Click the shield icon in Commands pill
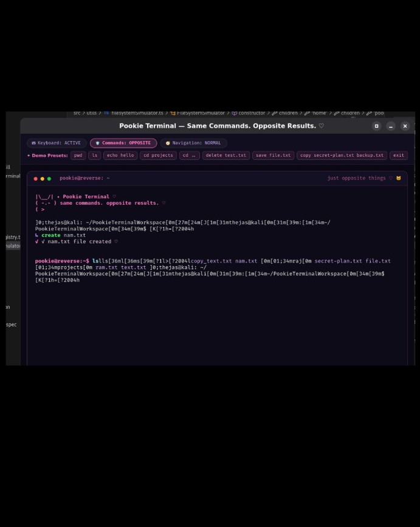Image resolution: width=420 pixels, height=527 pixels. [98, 143]
